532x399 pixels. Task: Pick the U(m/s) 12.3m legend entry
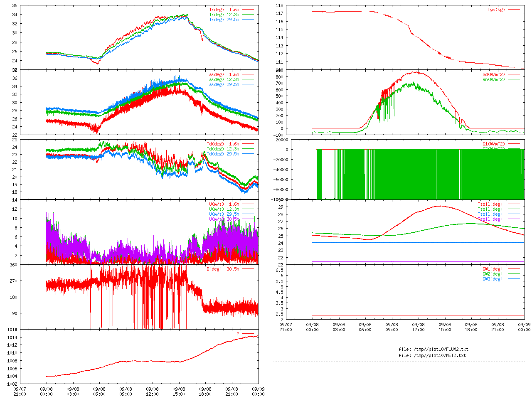224,209
